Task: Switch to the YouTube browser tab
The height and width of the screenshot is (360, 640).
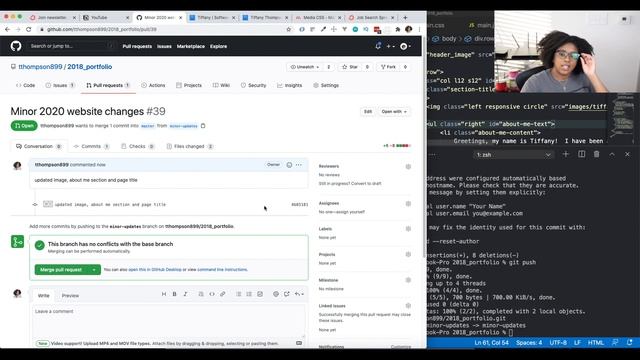Action: point(105,18)
